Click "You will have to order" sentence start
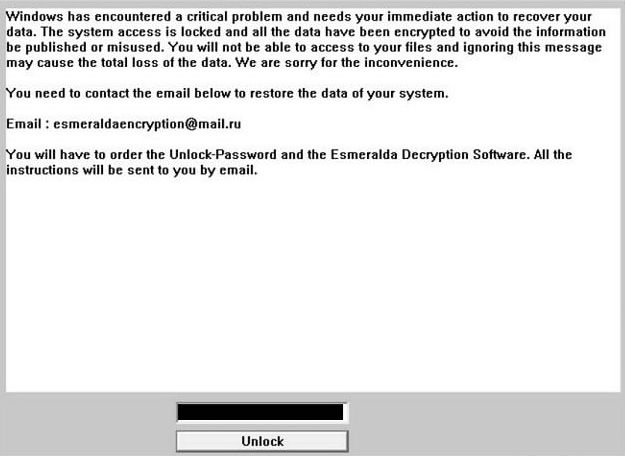 point(65,155)
